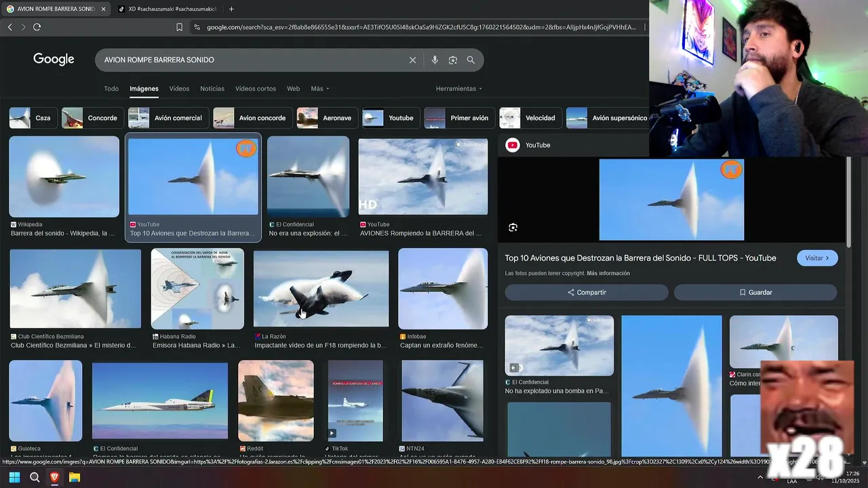868x488 pixels.
Task: Click the browser back arrow
Action: pyautogui.click(x=9, y=27)
